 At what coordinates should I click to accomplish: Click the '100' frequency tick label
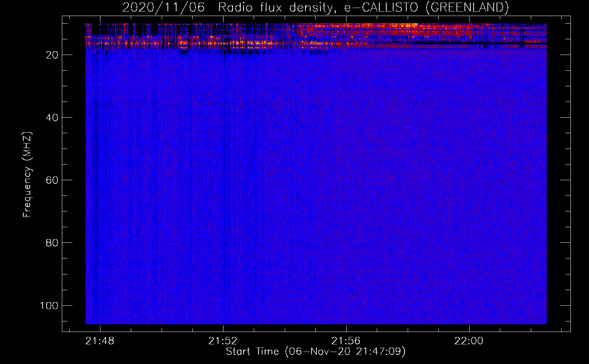tap(49, 305)
